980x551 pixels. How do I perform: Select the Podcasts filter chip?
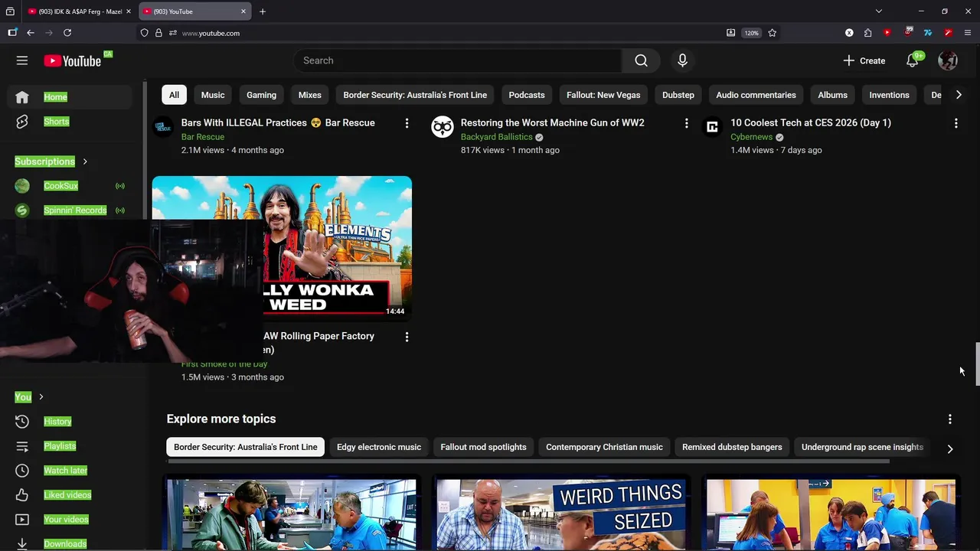tap(527, 95)
